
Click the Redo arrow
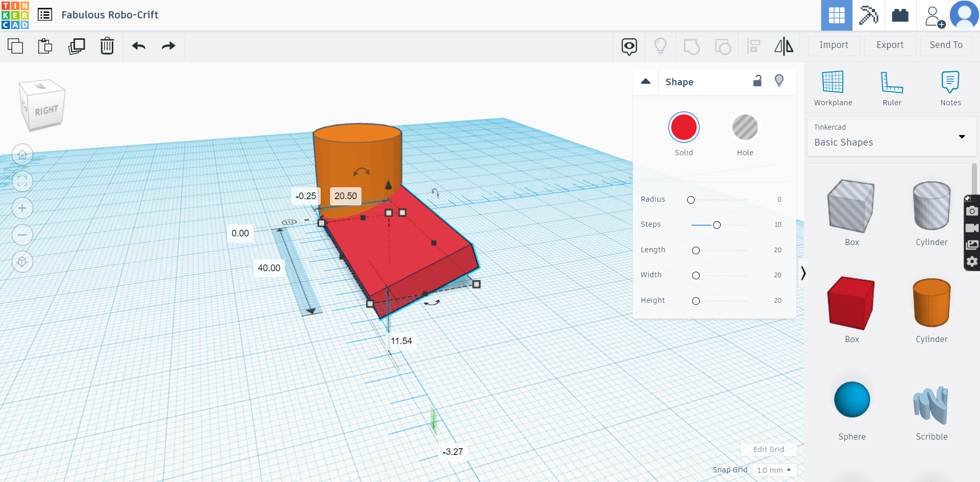(x=168, y=46)
